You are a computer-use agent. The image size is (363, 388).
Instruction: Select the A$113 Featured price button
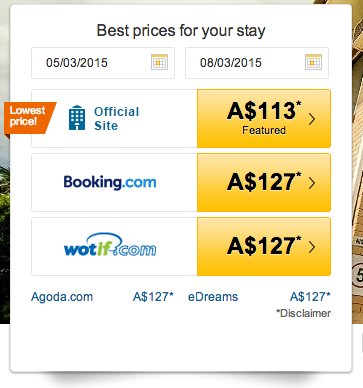[x=264, y=118]
